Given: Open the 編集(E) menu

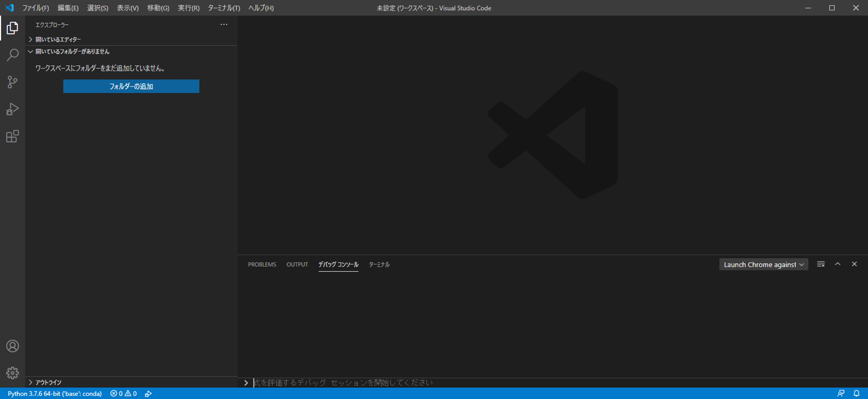Looking at the screenshot, I should pyautogui.click(x=68, y=8).
